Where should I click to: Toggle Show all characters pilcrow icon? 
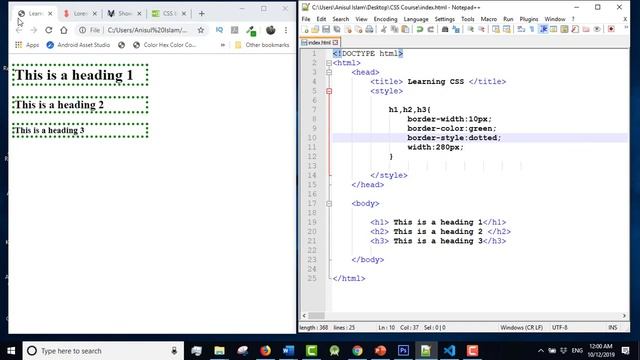(x=532, y=29)
